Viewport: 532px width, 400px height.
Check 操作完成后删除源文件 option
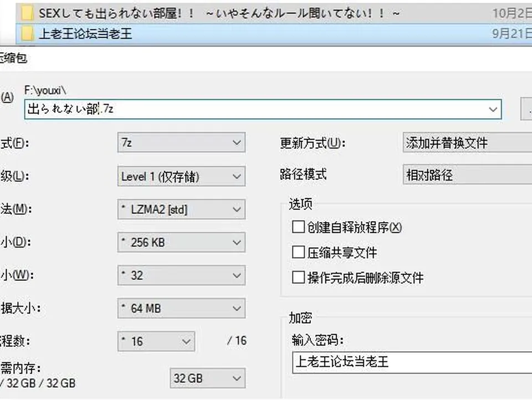click(298, 278)
